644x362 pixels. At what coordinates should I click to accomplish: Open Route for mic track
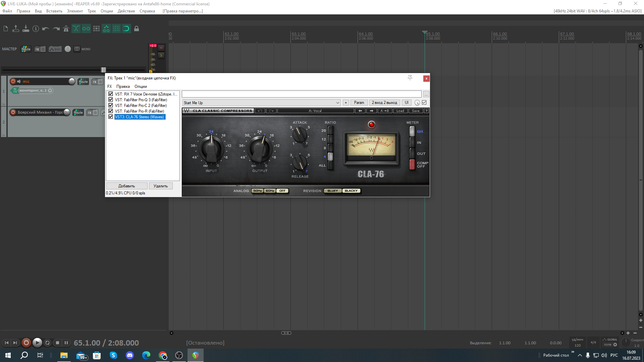(83, 82)
